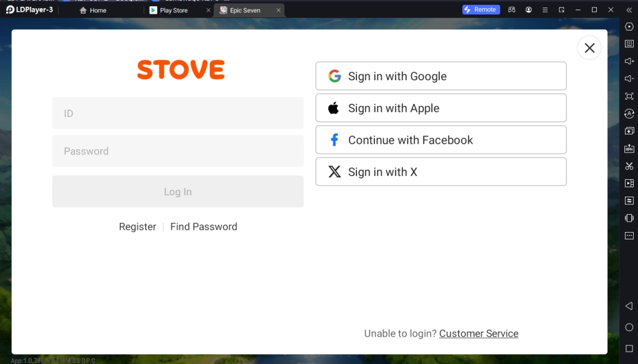Click the volume up icon
The width and height of the screenshot is (638, 364).
pos(629,61)
